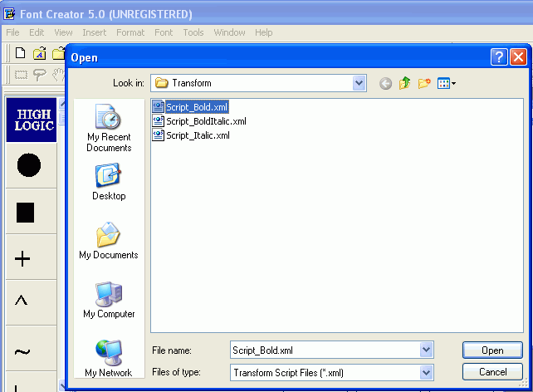This screenshot has width=533, height=392.
Task: Open the View Menu dropdown arrow
Action: click(453, 83)
